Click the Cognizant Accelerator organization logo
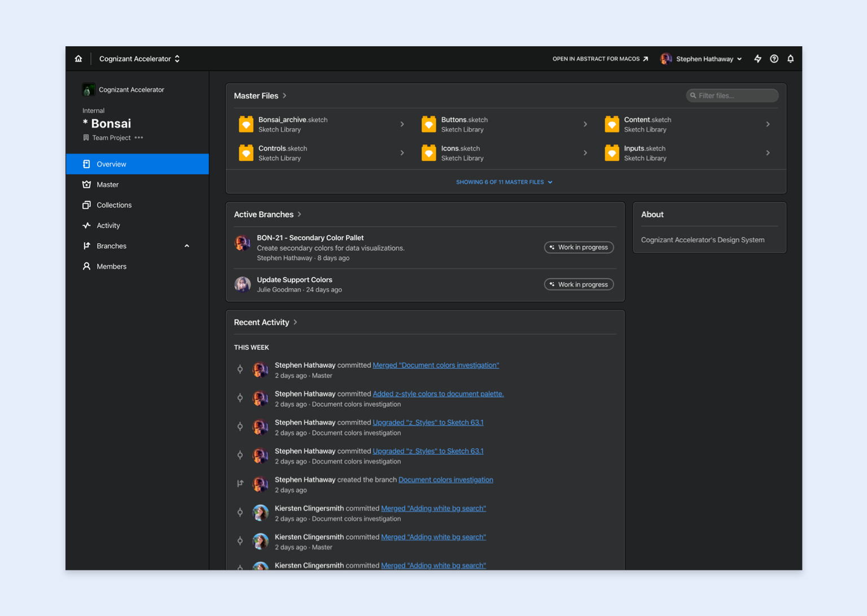867x616 pixels. coord(88,90)
